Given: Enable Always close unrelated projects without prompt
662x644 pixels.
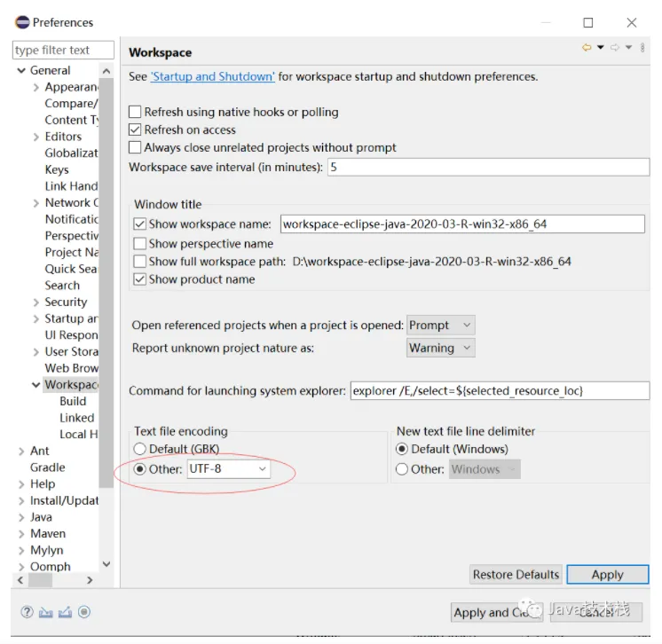Looking at the screenshot, I should click(x=135, y=147).
